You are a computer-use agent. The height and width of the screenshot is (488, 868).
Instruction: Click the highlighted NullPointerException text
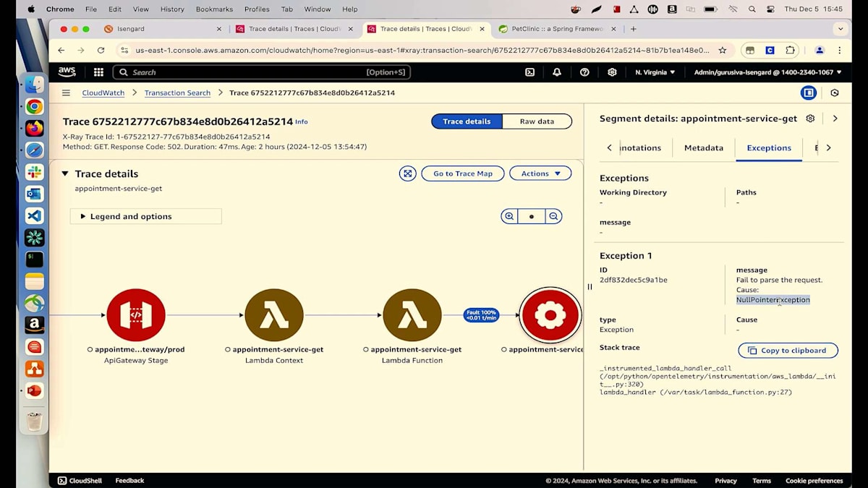773,300
